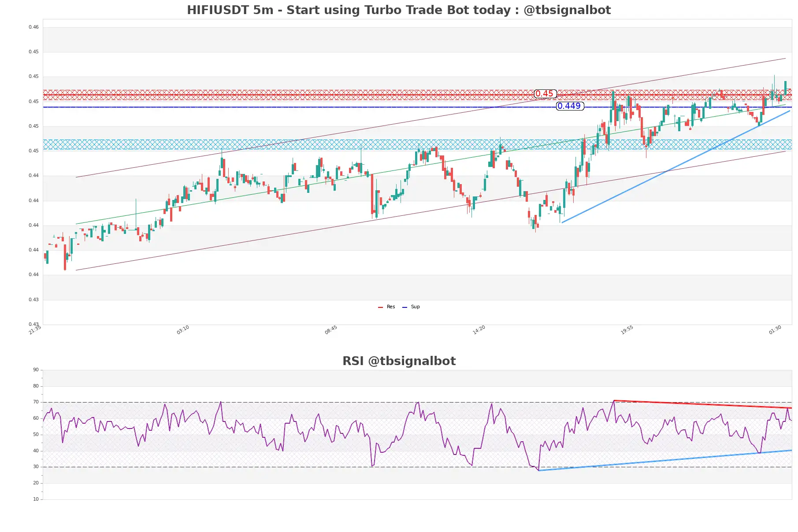Click the blue 0.449 support label
This screenshot has height=532, width=798.
tap(569, 106)
